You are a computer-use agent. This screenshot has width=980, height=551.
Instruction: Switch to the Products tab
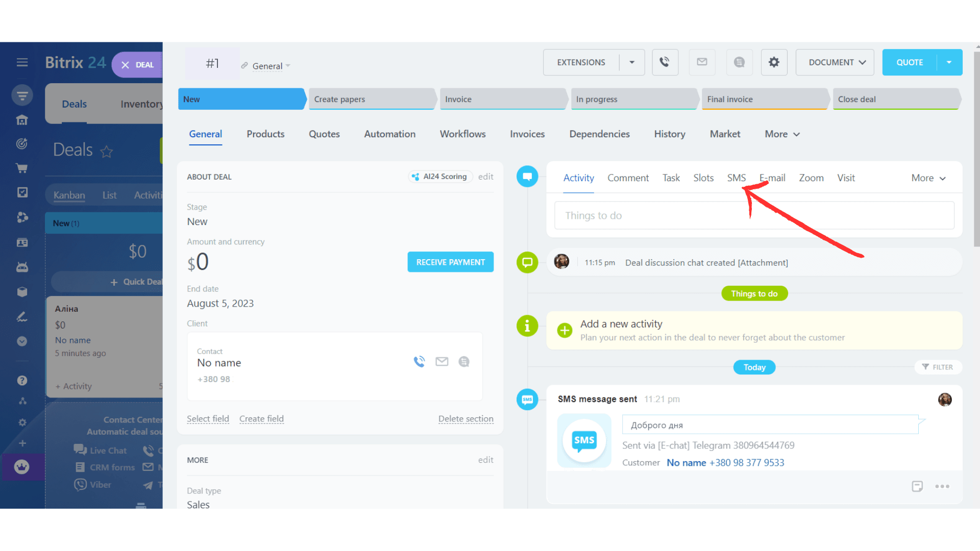265,134
